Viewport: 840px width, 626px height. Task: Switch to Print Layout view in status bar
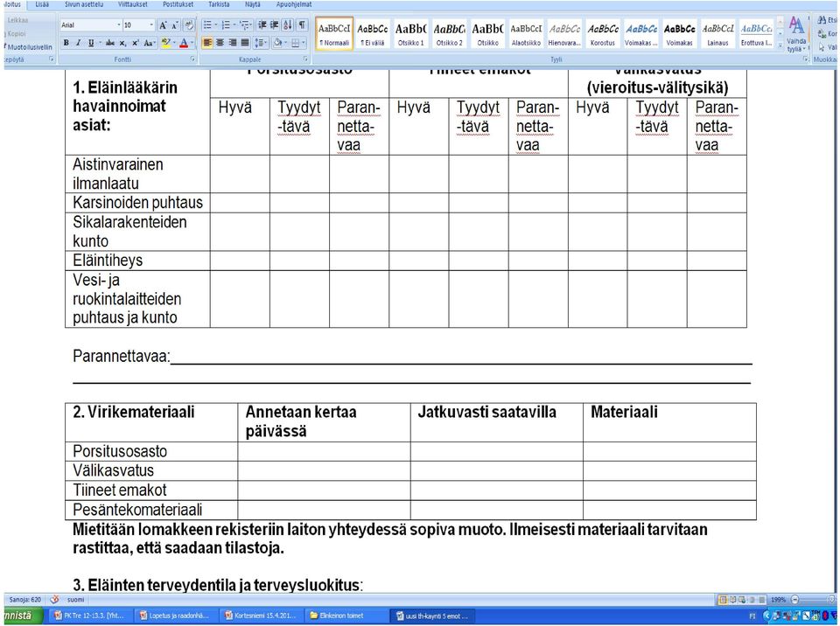pyautogui.click(x=723, y=600)
